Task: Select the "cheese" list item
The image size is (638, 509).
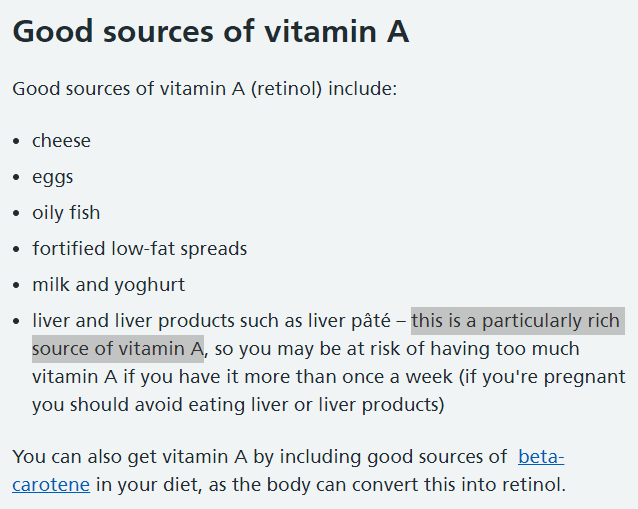Action: [x=61, y=141]
